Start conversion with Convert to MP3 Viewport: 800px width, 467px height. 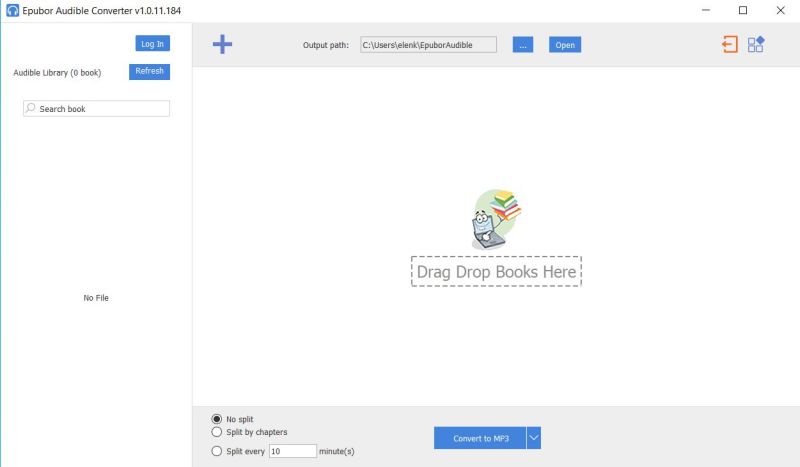coord(480,438)
